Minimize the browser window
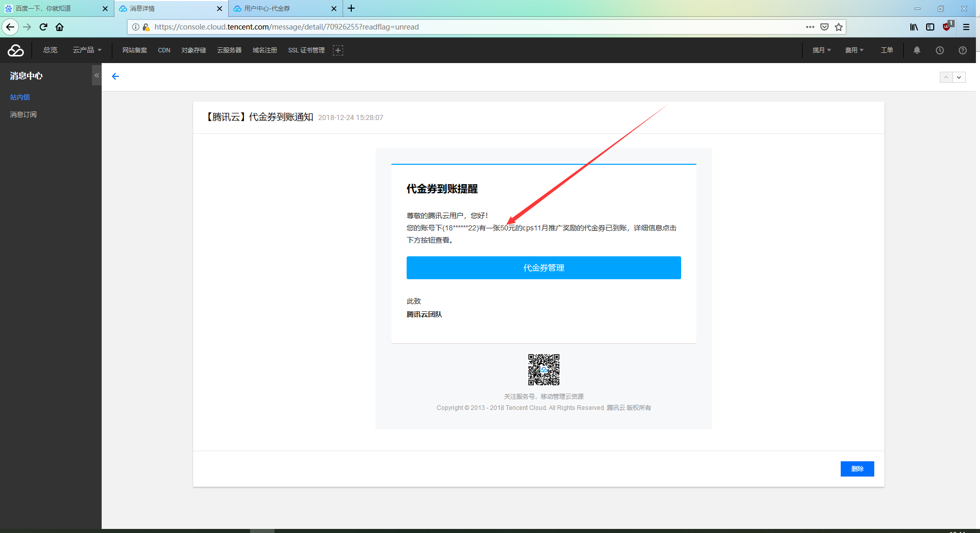The width and height of the screenshot is (980, 533). [x=917, y=9]
